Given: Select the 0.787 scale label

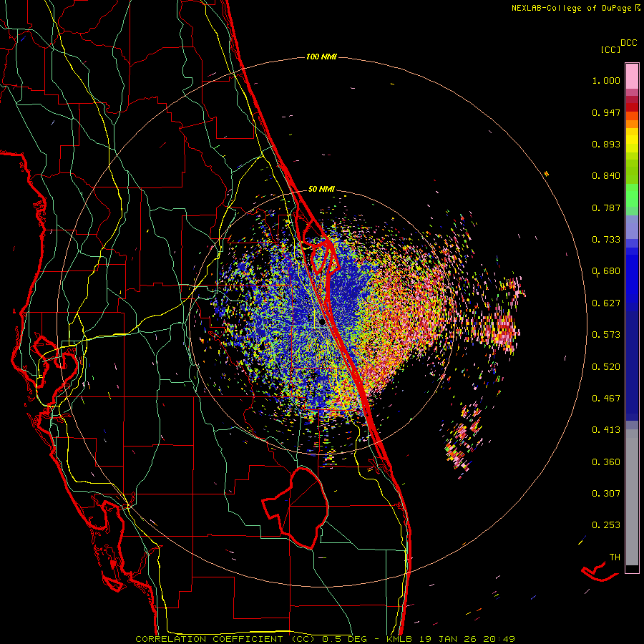Looking at the screenshot, I should [x=606, y=208].
